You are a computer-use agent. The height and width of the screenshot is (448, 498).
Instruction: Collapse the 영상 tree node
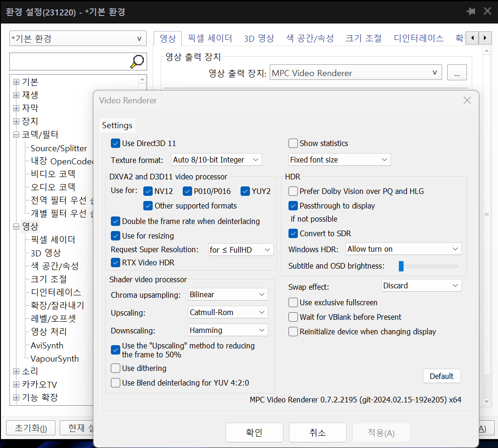[16, 226]
